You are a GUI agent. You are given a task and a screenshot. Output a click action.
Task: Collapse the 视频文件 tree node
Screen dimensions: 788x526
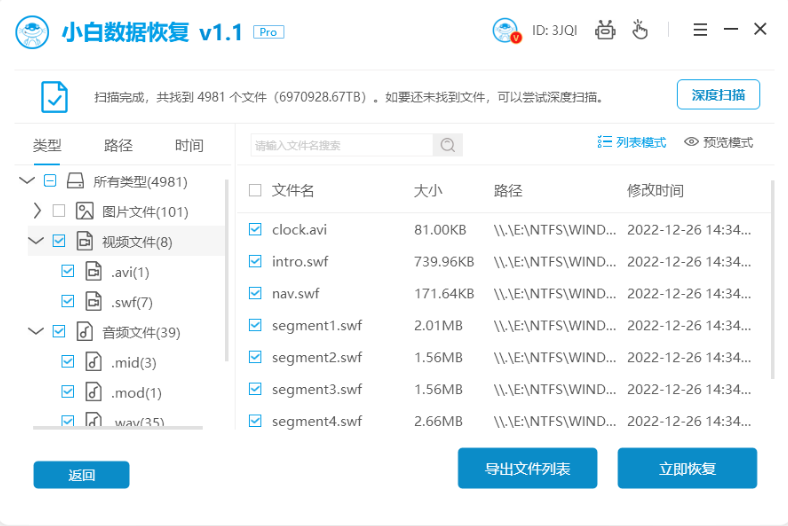pos(36,241)
